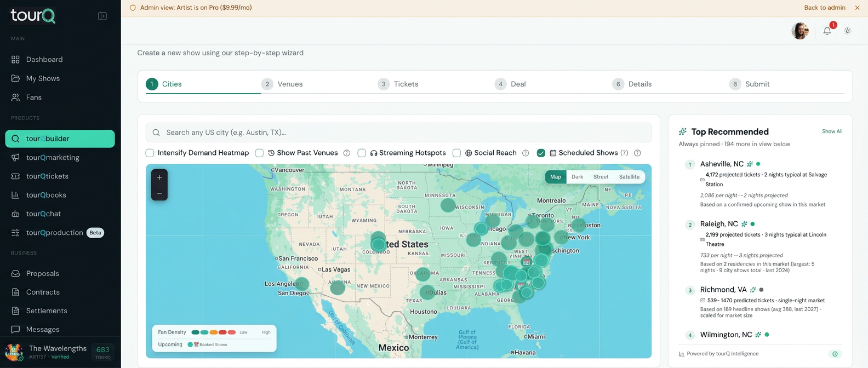Click Fan Density legend color scale
The image size is (868, 368).
click(214, 332)
